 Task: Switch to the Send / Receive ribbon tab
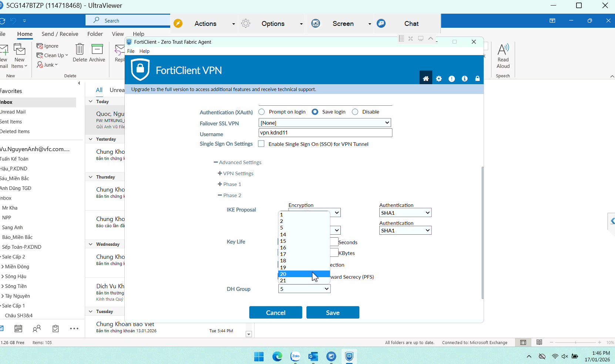(60, 34)
